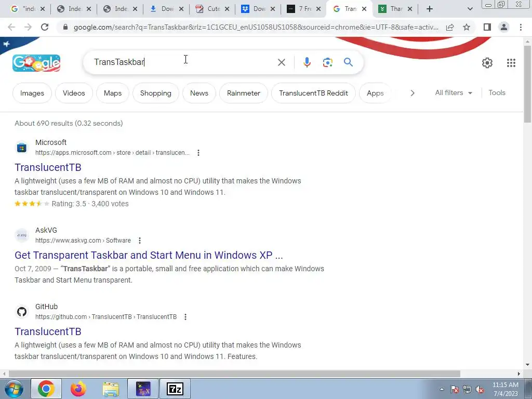Screen dimensions: 532x399
Task: Show more filter chips with arrow
Action: (412, 93)
